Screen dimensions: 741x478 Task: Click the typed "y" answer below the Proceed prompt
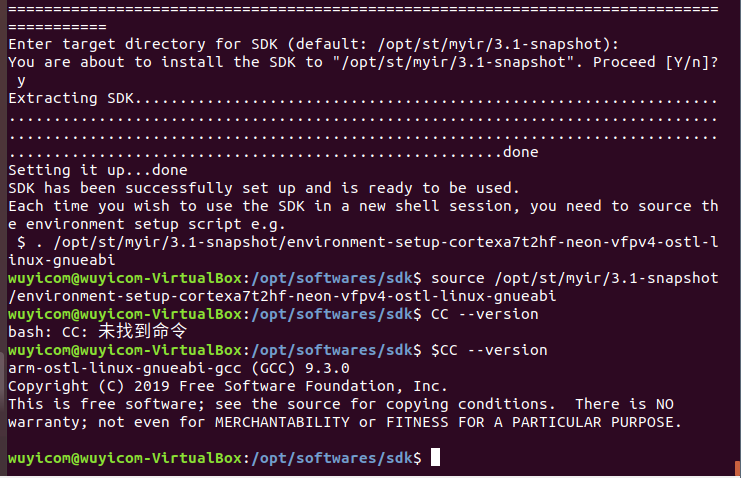pyautogui.click(x=21, y=81)
